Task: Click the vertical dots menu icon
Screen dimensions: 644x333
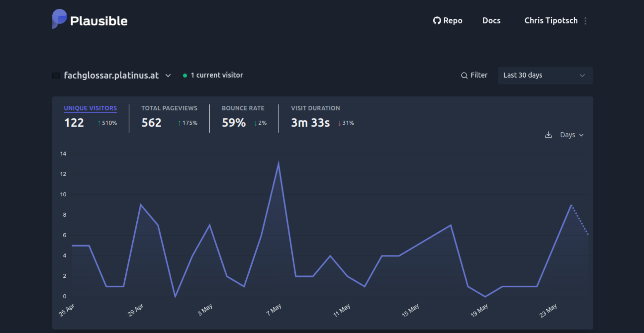Action: [x=585, y=21]
